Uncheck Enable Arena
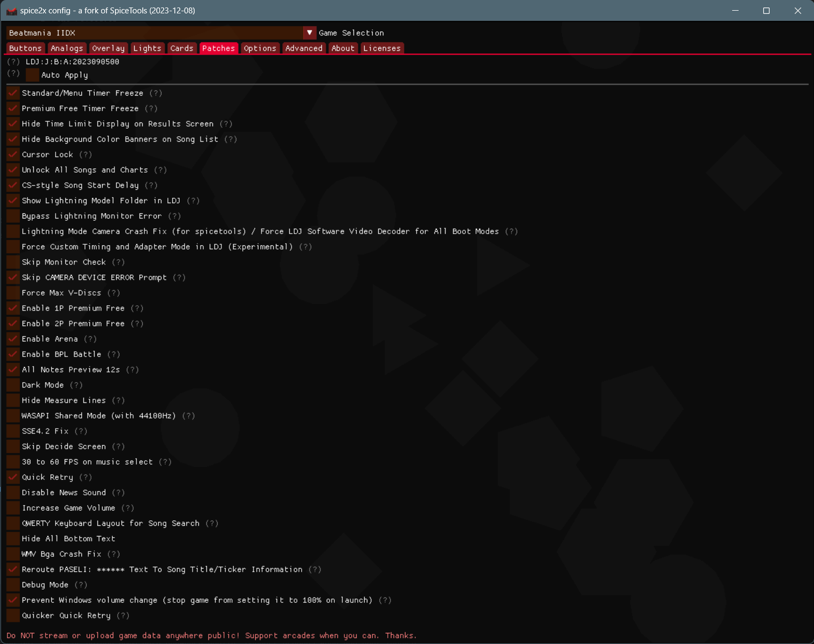The height and width of the screenshot is (644, 814). pyautogui.click(x=13, y=339)
